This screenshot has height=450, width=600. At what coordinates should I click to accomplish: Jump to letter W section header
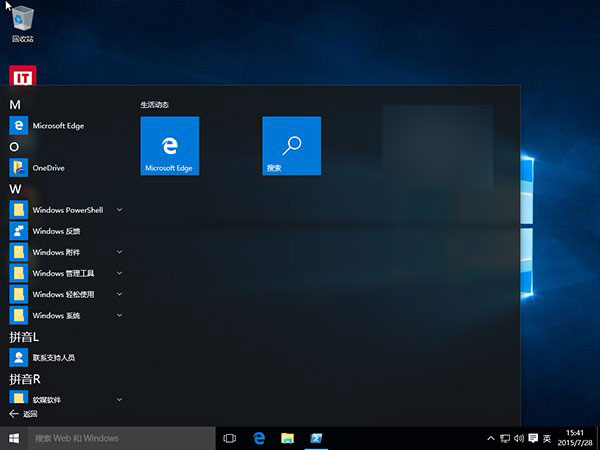[x=15, y=188]
